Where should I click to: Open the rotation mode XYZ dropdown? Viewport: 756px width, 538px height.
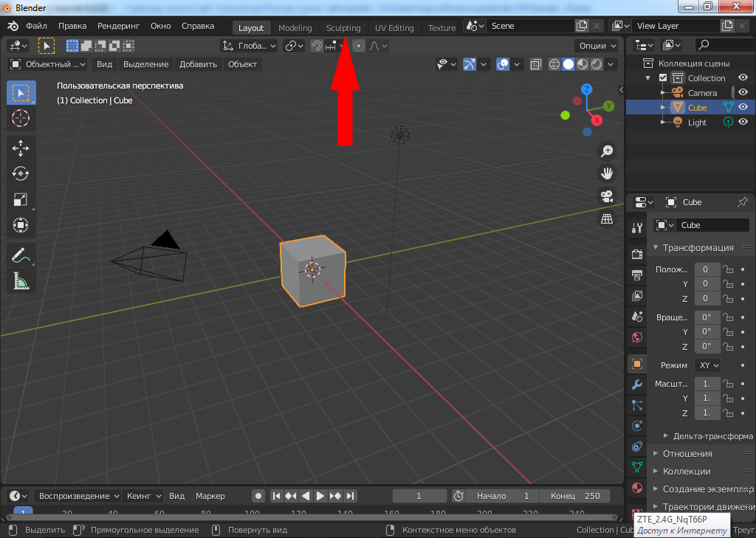tap(708, 365)
